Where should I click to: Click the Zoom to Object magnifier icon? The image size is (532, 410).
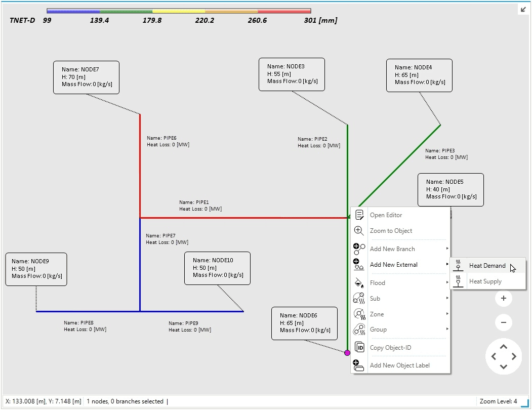[x=359, y=231]
